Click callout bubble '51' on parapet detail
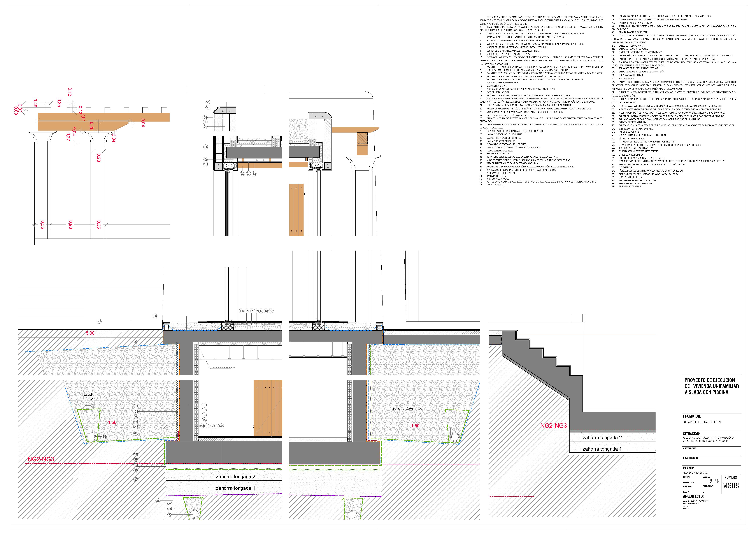The width and height of the screenshot is (756, 534). point(208,102)
